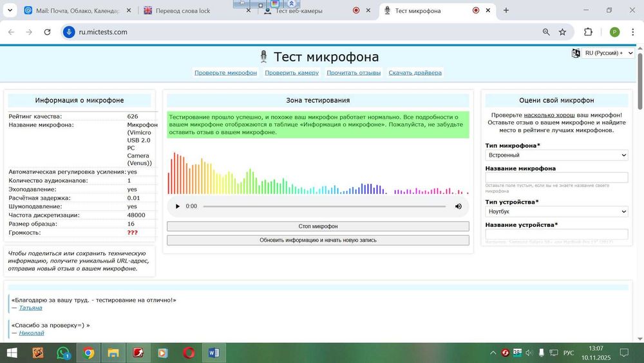Click the sample rate value 48000

(137, 215)
